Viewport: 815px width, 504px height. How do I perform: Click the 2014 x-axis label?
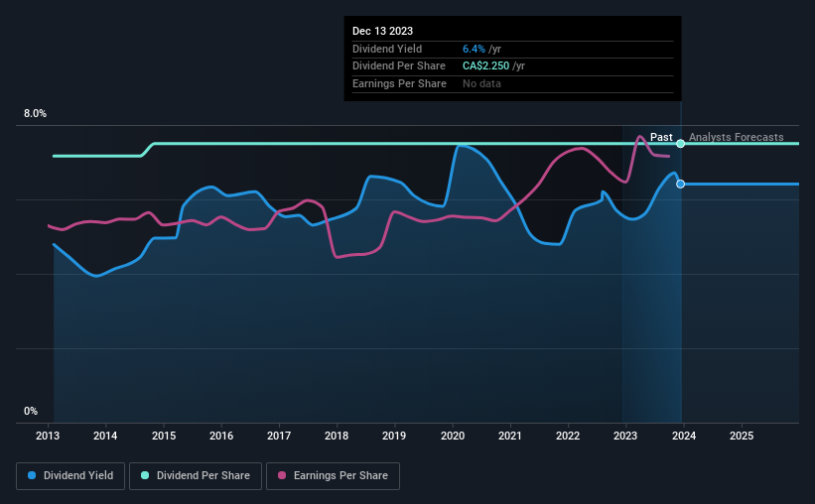click(x=105, y=436)
